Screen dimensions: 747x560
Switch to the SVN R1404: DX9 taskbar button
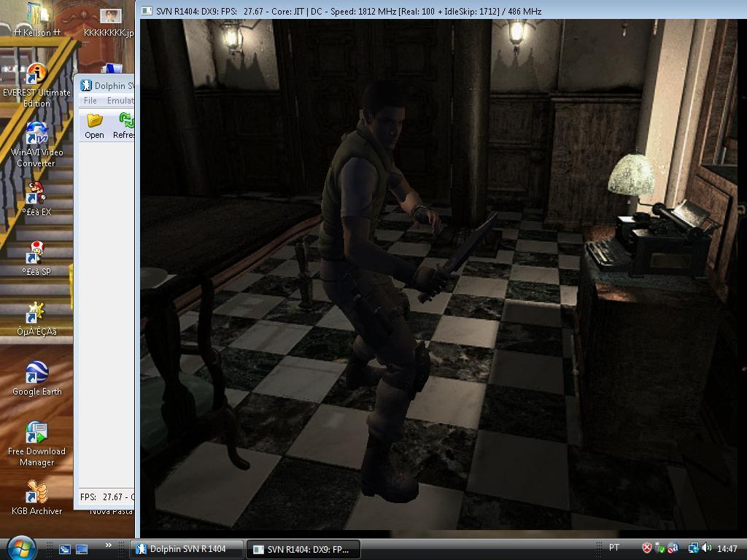click(x=303, y=549)
